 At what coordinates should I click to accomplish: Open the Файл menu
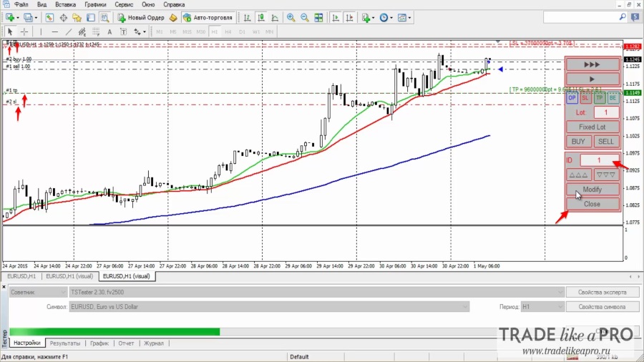coord(21,4)
